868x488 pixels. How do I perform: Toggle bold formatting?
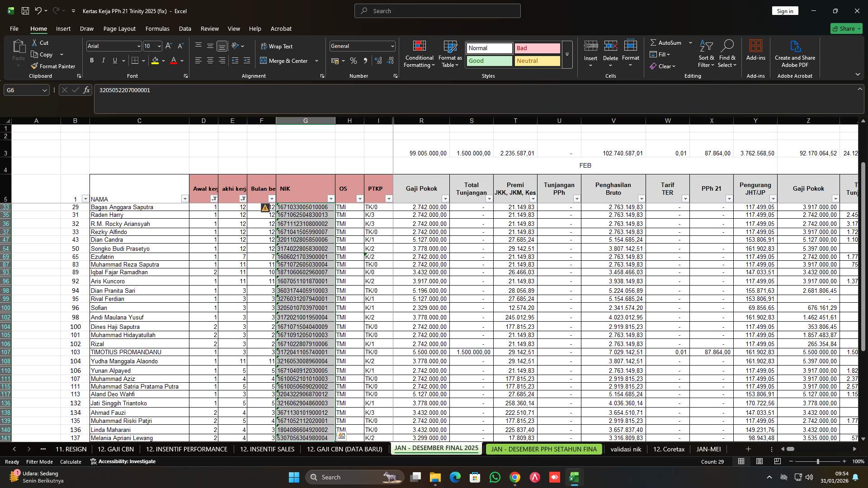[x=91, y=60]
